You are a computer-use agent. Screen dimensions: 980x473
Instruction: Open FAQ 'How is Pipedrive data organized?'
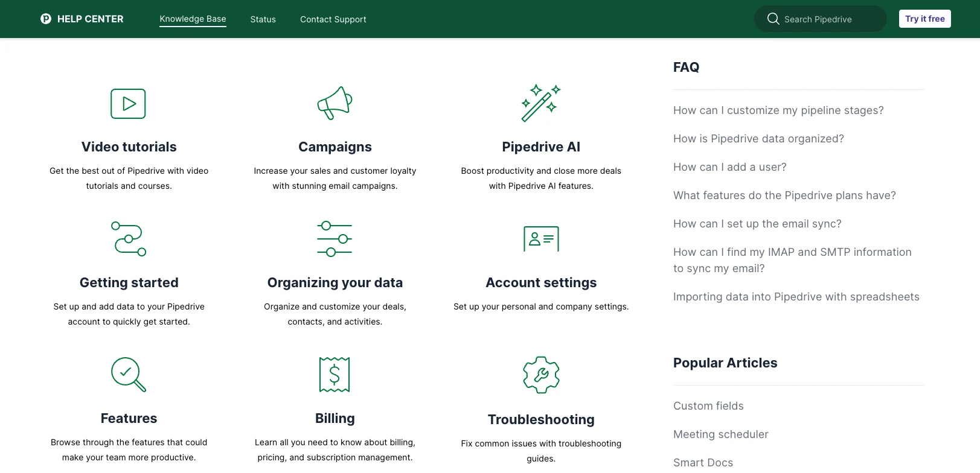[x=758, y=139]
